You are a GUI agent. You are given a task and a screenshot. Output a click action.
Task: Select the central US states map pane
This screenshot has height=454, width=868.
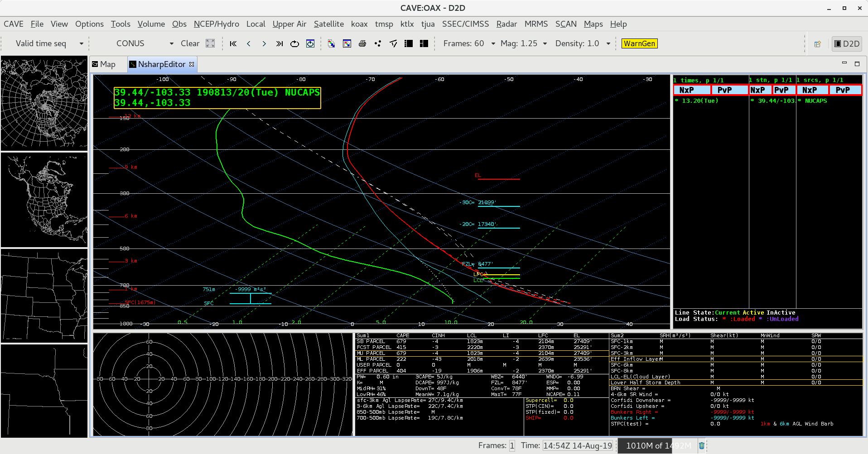pyautogui.click(x=44, y=296)
